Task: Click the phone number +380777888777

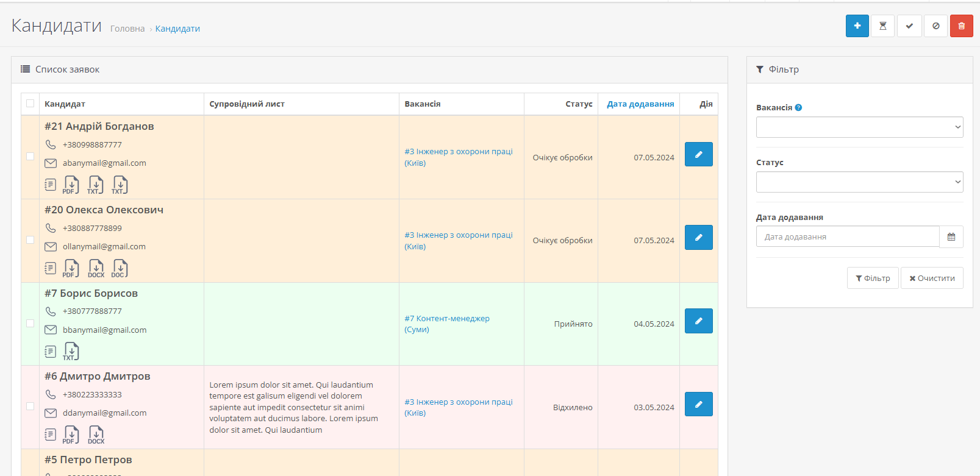Action: coord(92,311)
